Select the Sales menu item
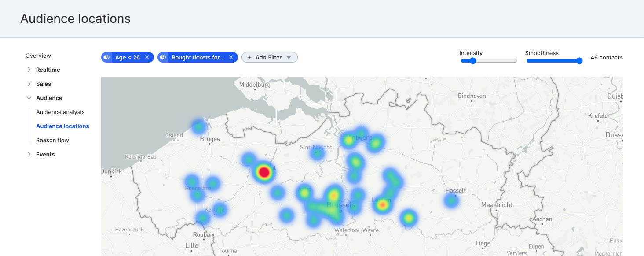This screenshot has height=256, width=644. pyautogui.click(x=44, y=84)
